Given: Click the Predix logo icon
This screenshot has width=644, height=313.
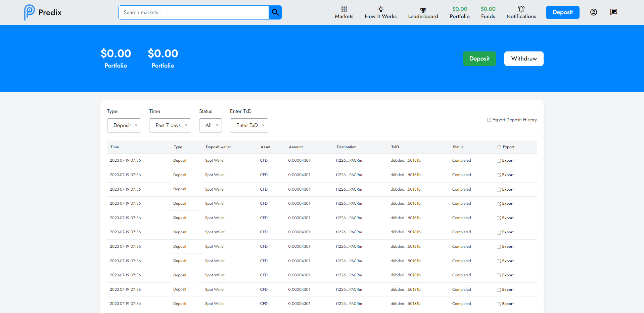Looking at the screenshot, I should click(x=29, y=12).
